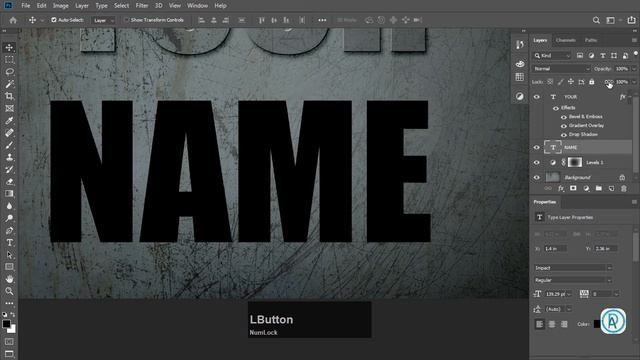The image size is (640, 360).
Task: Select the Healing Brush tool
Action: tap(9, 133)
